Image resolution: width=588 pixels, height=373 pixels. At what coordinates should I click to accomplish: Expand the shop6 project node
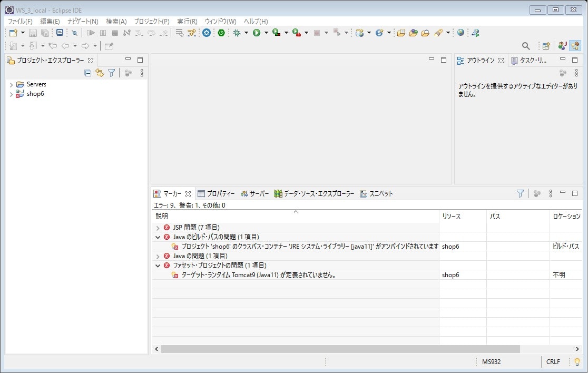[x=11, y=94]
